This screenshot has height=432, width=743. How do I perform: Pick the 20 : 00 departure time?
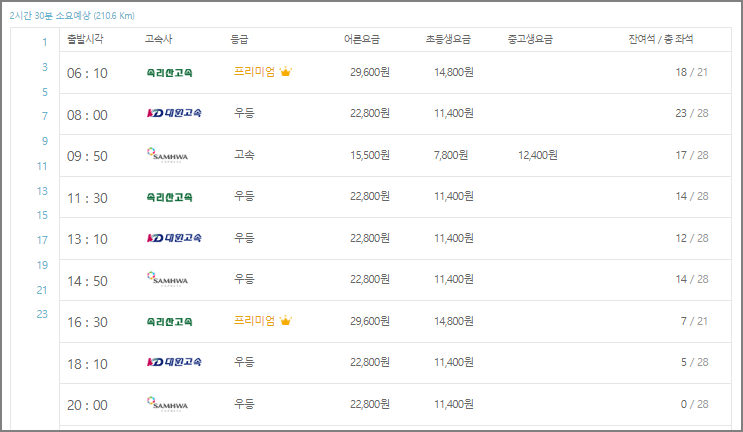tap(87, 405)
